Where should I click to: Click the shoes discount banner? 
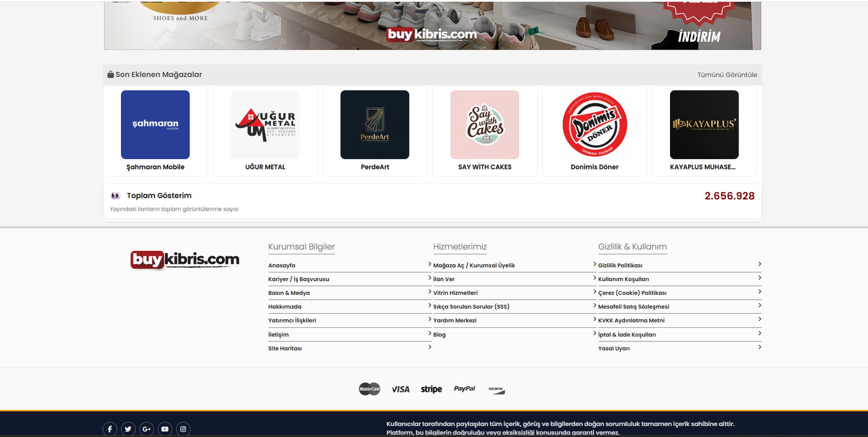point(432,26)
